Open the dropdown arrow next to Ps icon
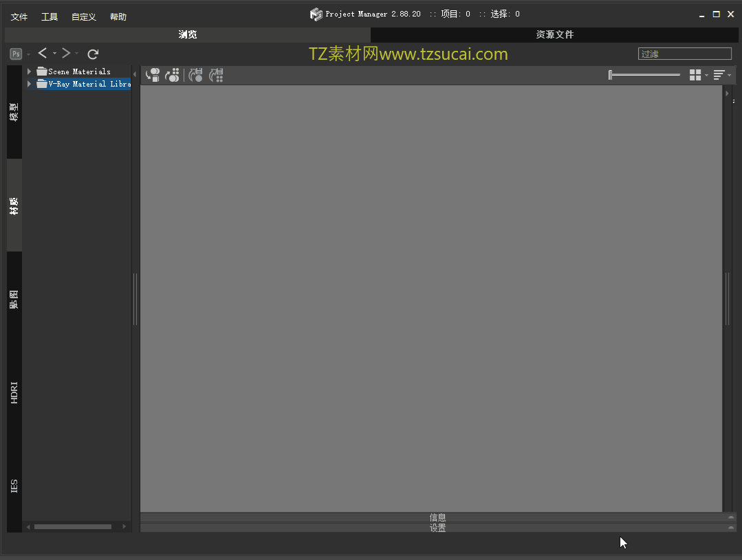 28,54
